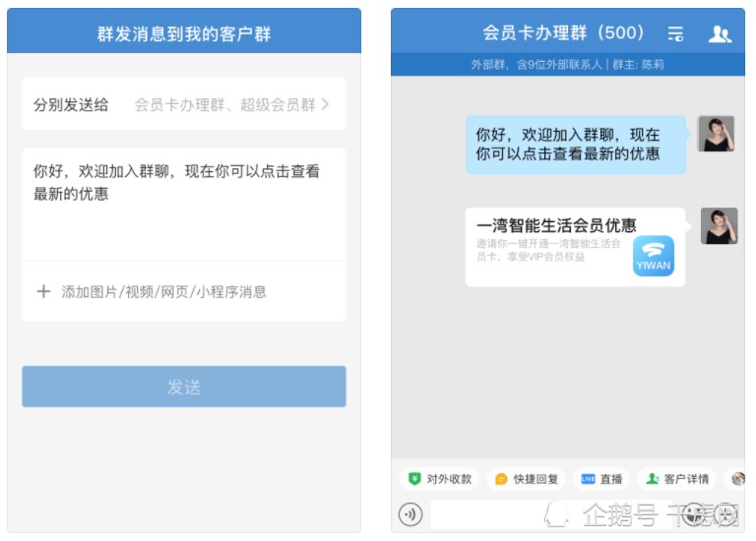
Task: Tap the blue welcome chat bubble
Action: [x=576, y=145]
